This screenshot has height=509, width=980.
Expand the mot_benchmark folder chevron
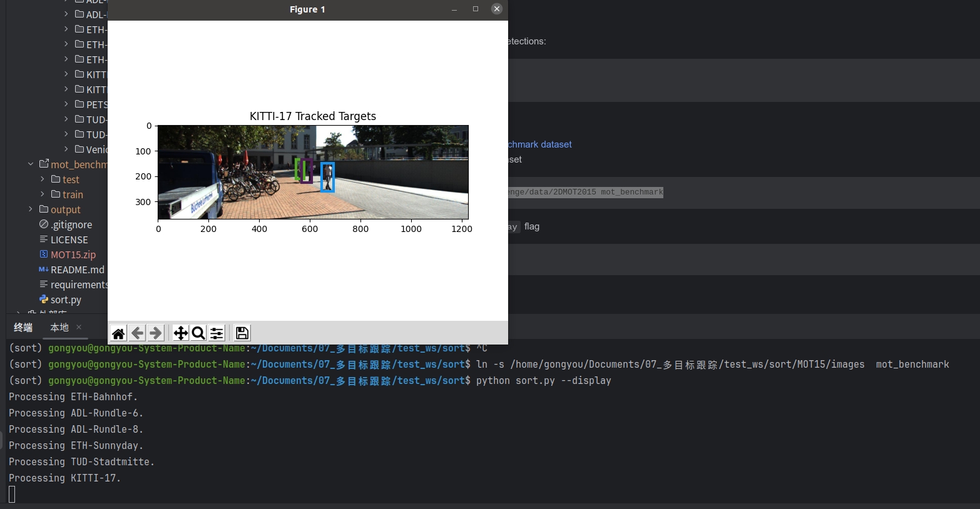click(x=31, y=164)
